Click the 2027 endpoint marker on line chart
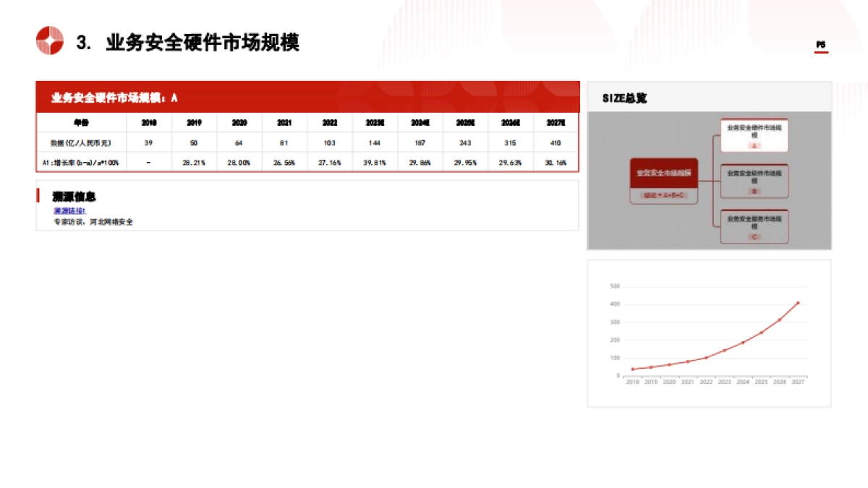This screenshot has width=868, height=488. coord(798,303)
